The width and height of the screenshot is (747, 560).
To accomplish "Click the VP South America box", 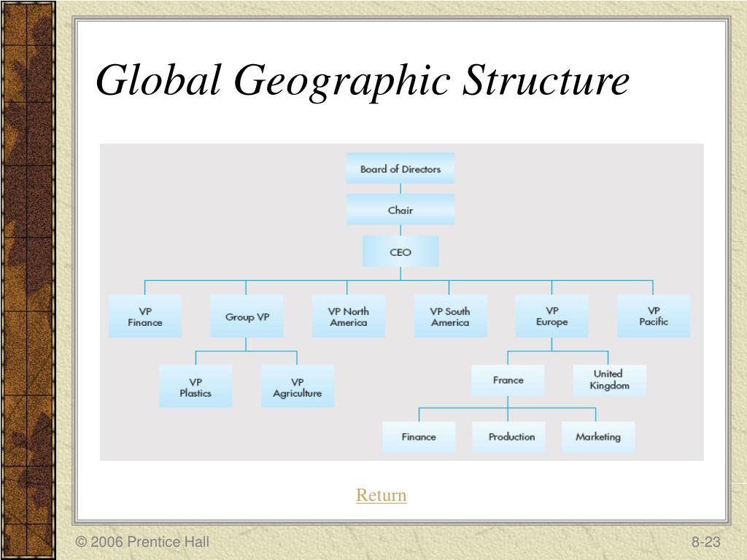I will 450,316.
